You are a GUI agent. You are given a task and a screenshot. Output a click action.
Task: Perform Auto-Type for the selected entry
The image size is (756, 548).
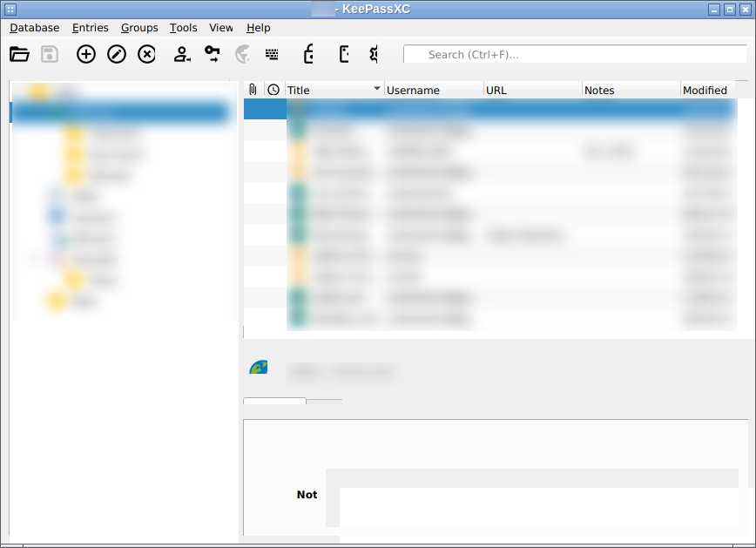tap(272, 54)
